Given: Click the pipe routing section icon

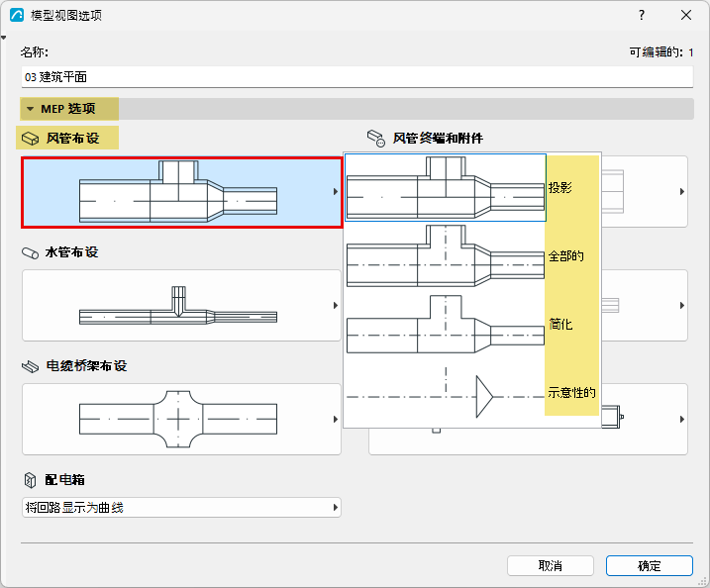Looking at the screenshot, I should coord(31,253).
